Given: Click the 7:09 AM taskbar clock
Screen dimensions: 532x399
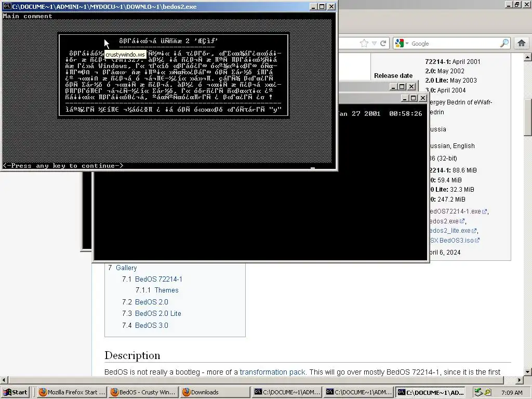Looking at the screenshot, I should pyautogui.click(x=512, y=393).
